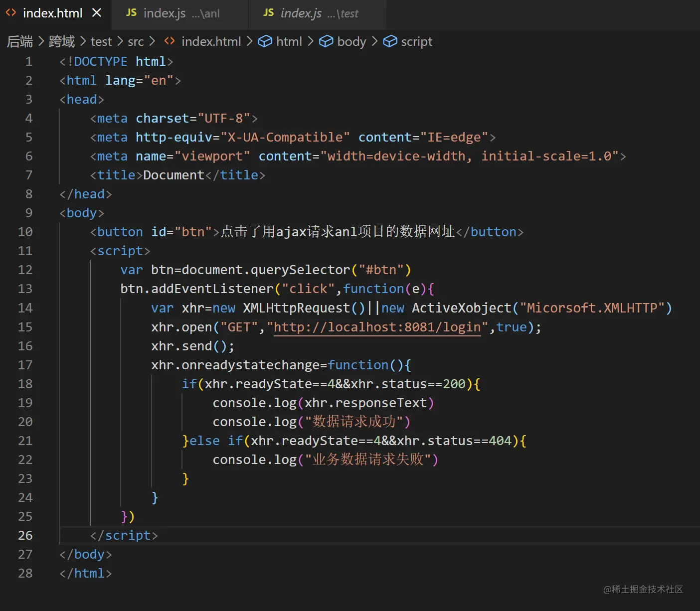Image resolution: width=700 pixels, height=611 pixels.
Task: Click the "数据请求成功" string
Action: [x=354, y=422]
